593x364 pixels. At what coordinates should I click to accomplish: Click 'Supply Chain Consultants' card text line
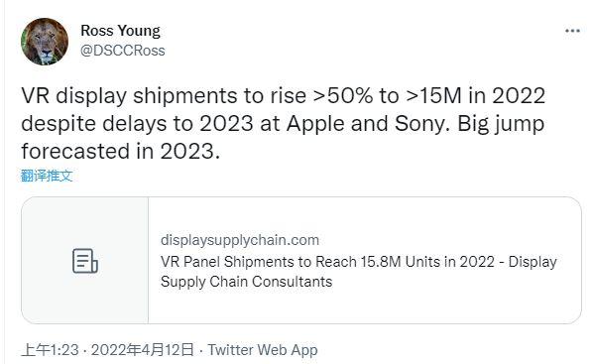point(246,282)
